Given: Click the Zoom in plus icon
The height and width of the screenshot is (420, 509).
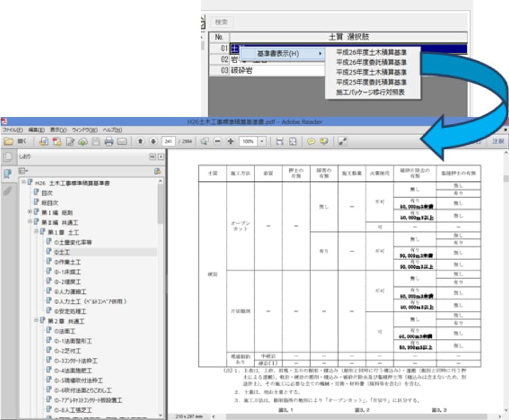Looking at the screenshot, I should pos(230,142).
